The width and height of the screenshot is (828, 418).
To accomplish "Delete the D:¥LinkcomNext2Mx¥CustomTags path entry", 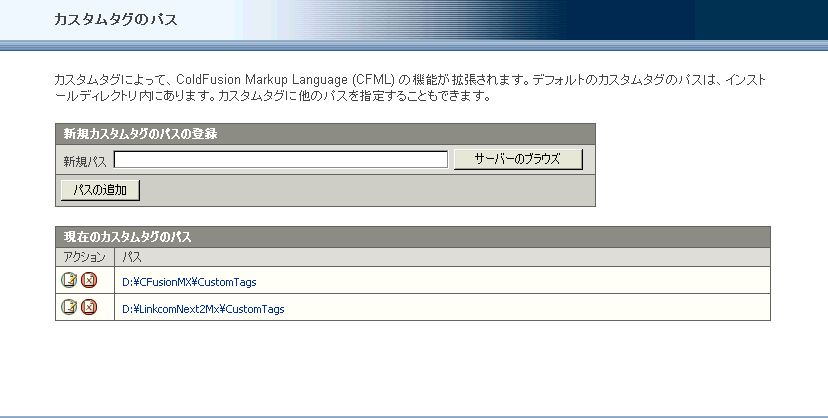I will coord(89,308).
